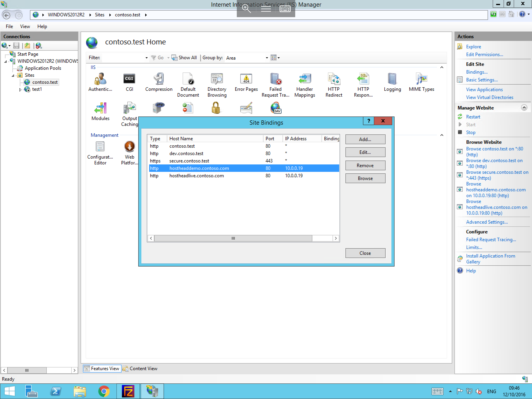This screenshot has height=399, width=532.
Task: Click the Remove button in Site Bindings
Action: click(365, 165)
